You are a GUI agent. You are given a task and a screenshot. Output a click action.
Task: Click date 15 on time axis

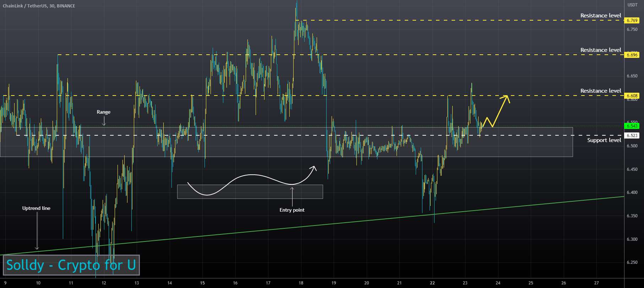(202, 283)
